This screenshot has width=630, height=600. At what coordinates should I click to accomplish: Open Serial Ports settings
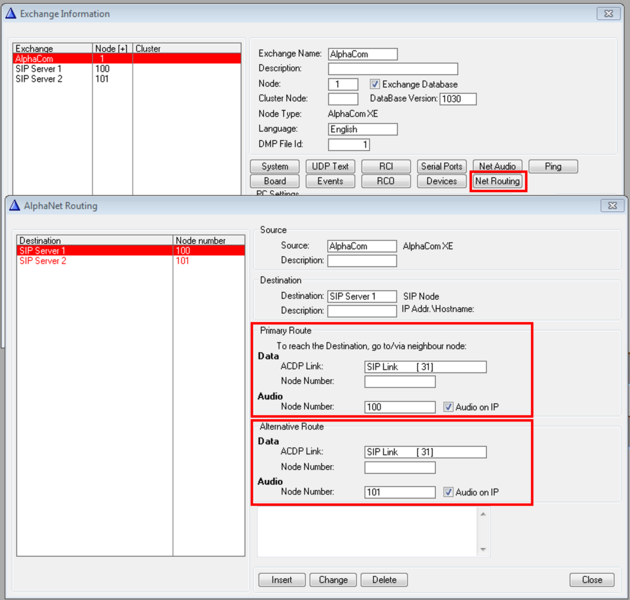[x=442, y=166]
